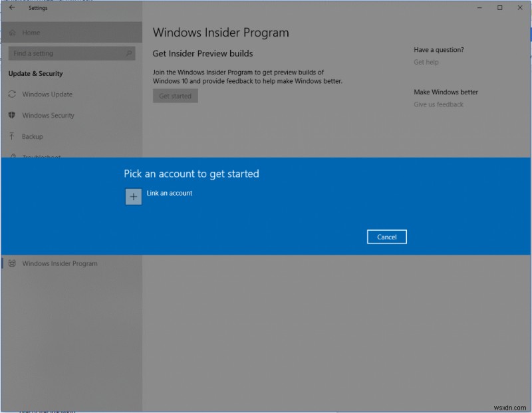
Task: Click the Windows Security shield icon
Action: 11,115
